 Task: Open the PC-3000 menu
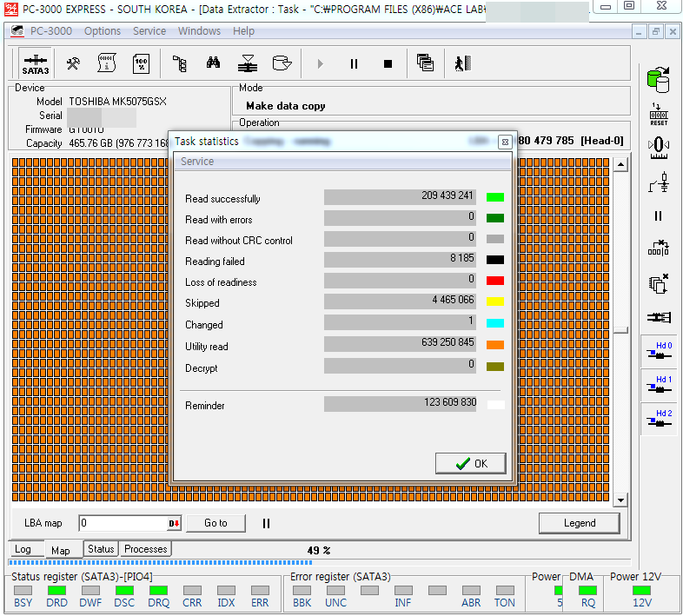(51, 31)
